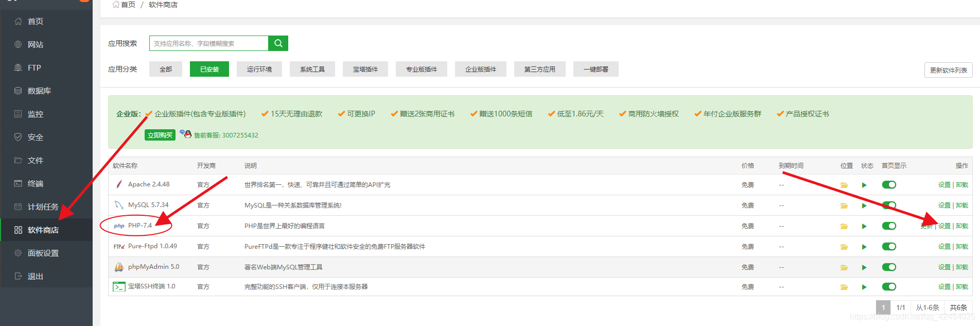Open 设置 for phpMyAdmin 5.0

(944, 267)
